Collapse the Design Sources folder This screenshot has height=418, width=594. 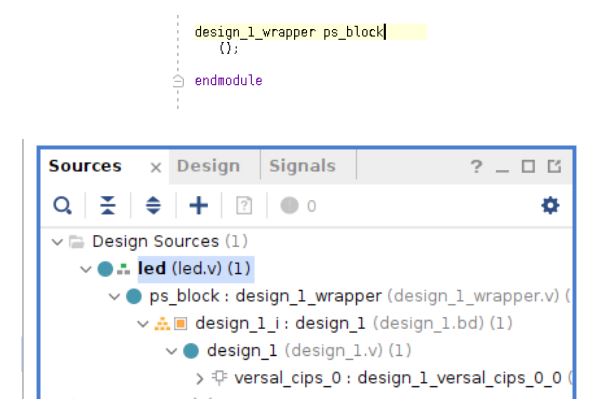tap(57, 241)
